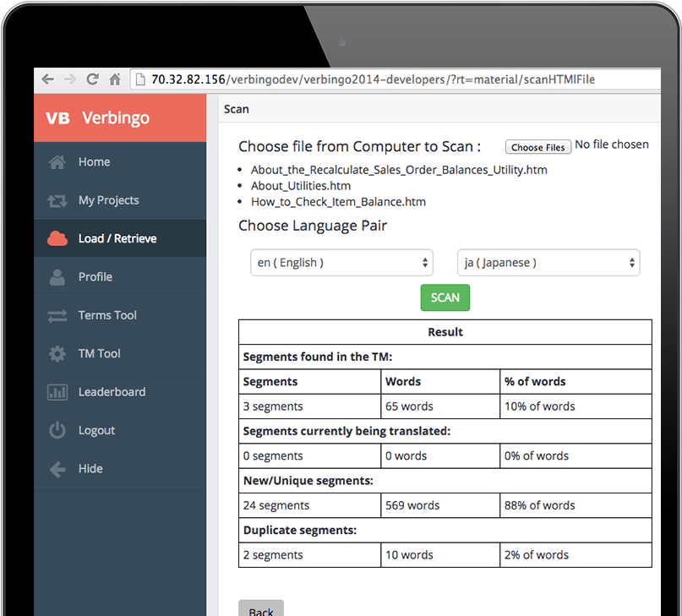Screen dimensions: 682x616
Task: Reload the page with the refresh icon
Action: pyautogui.click(x=93, y=79)
